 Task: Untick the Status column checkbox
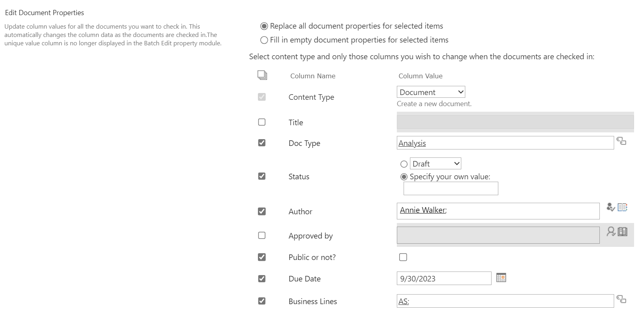click(262, 176)
